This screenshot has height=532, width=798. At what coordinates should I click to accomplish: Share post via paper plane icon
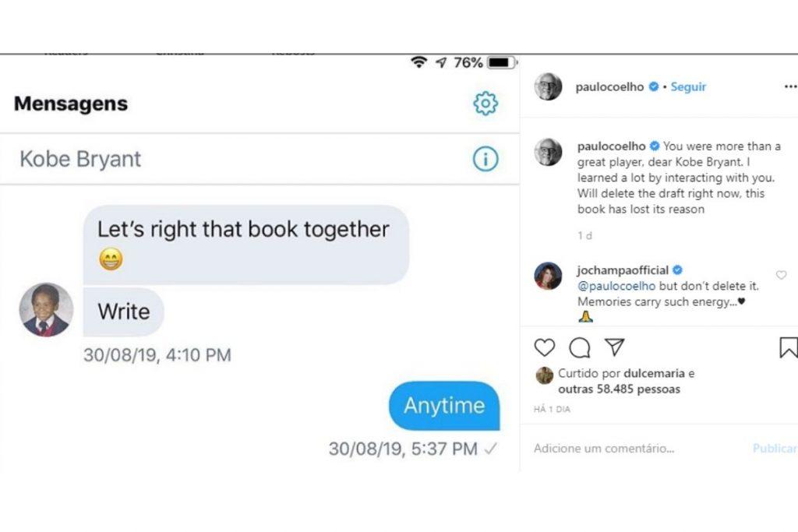tap(615, 347)
